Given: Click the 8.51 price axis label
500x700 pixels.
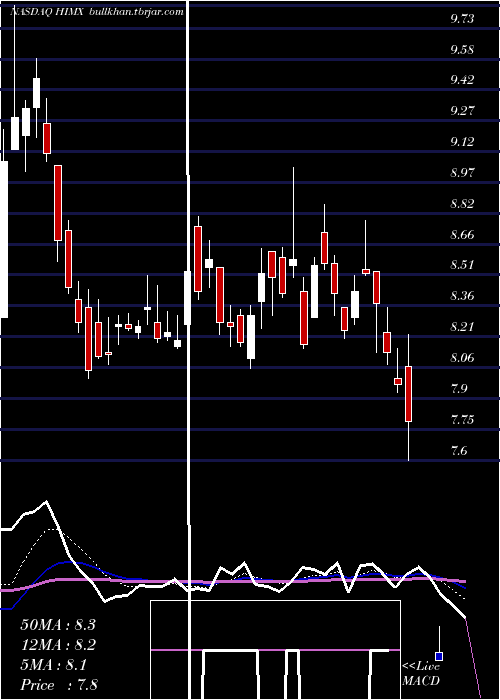Looking at the screenshot, I should pyautogui.click(x=462, y=265).
